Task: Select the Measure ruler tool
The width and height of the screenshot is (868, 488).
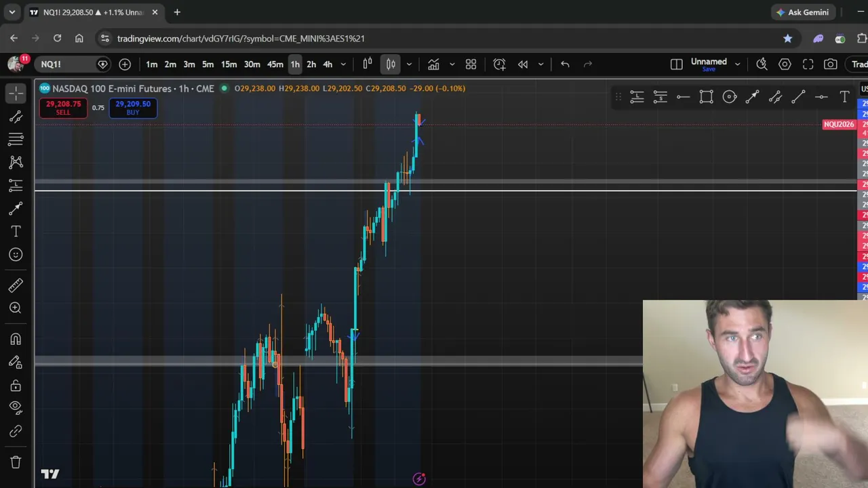Action: 16,285
